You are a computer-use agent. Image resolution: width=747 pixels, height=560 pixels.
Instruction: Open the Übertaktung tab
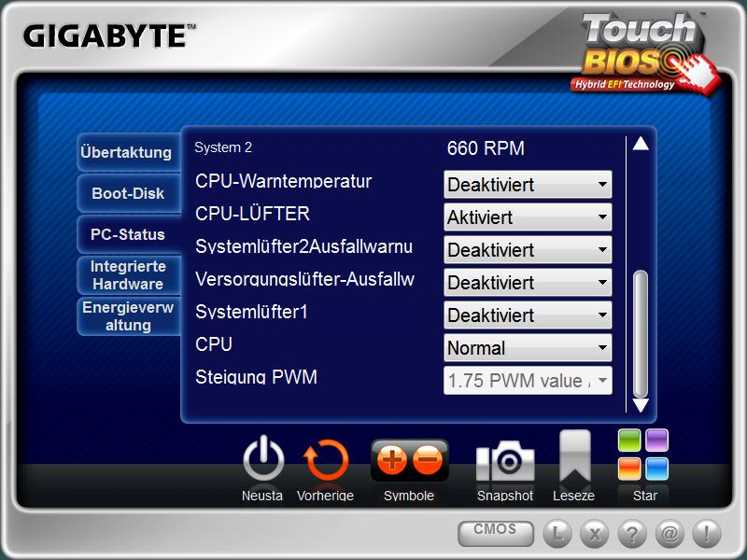(128, 152)
